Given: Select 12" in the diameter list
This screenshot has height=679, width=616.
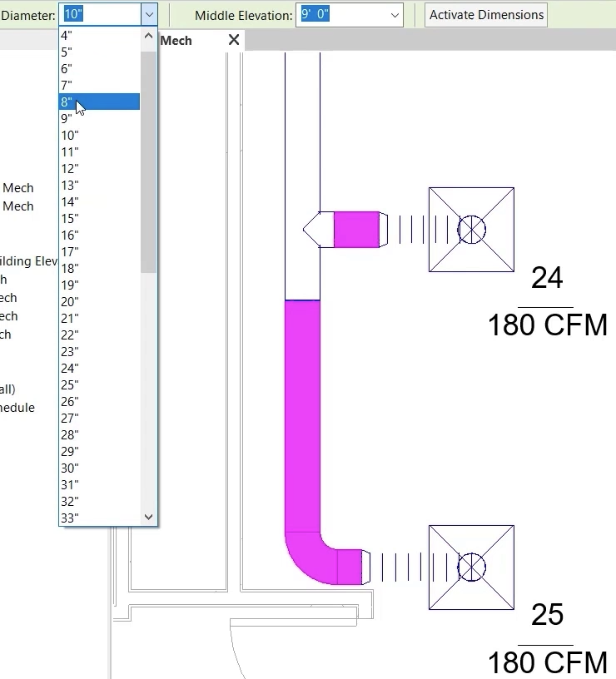Looking at the screenshot, I should 99,168.
